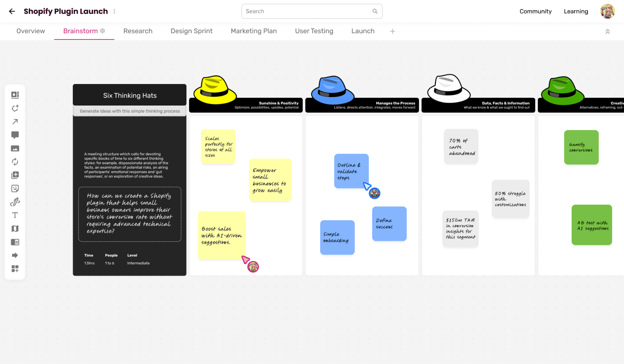Select the draw tool
Image resolution: width=624 pixels, height=364 pixels.
pyautogui.click(x=15, y=202)
